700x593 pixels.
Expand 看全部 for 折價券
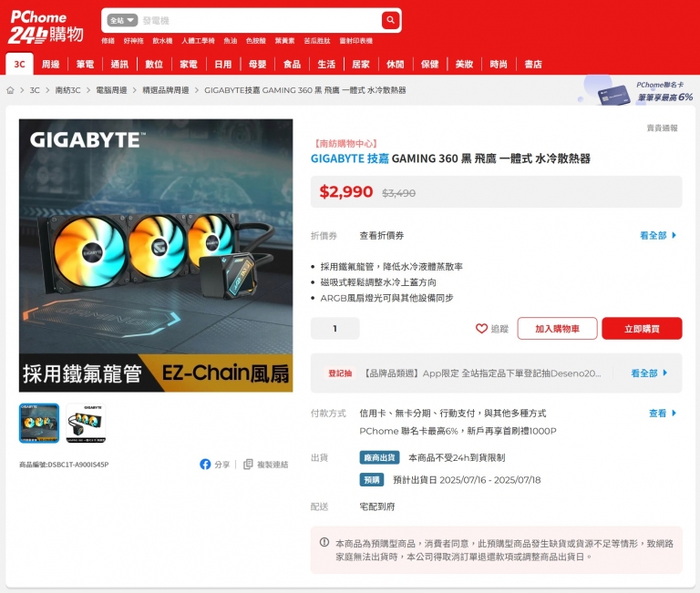click(x=658, y=236)
